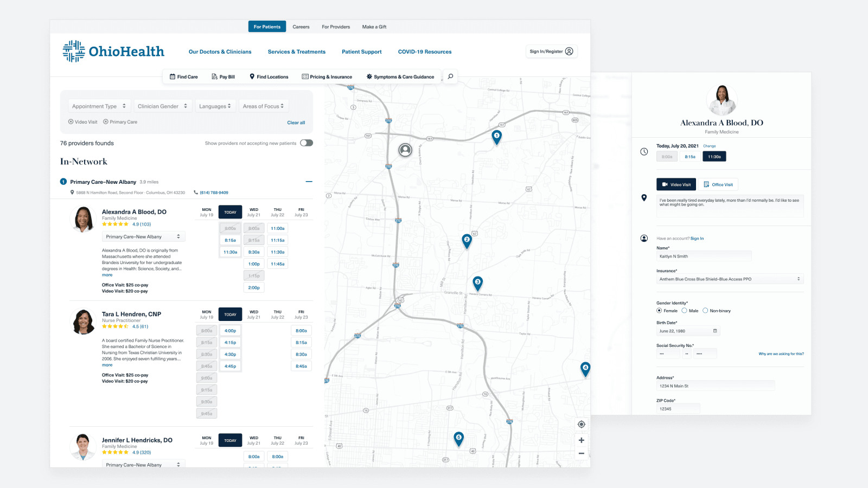Choose the Non-binary radio button
This screenshot has width=868, height=488.
tap(705, 311)
